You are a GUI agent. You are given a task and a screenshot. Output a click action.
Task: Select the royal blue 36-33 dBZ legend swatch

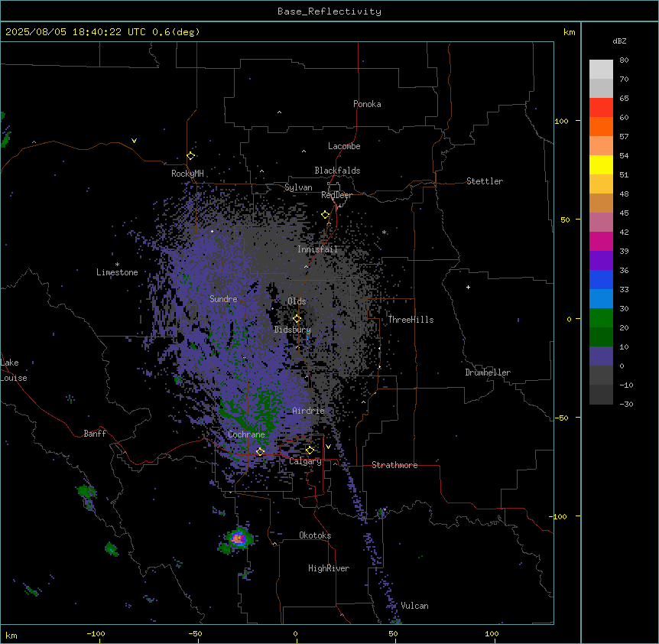601,279
